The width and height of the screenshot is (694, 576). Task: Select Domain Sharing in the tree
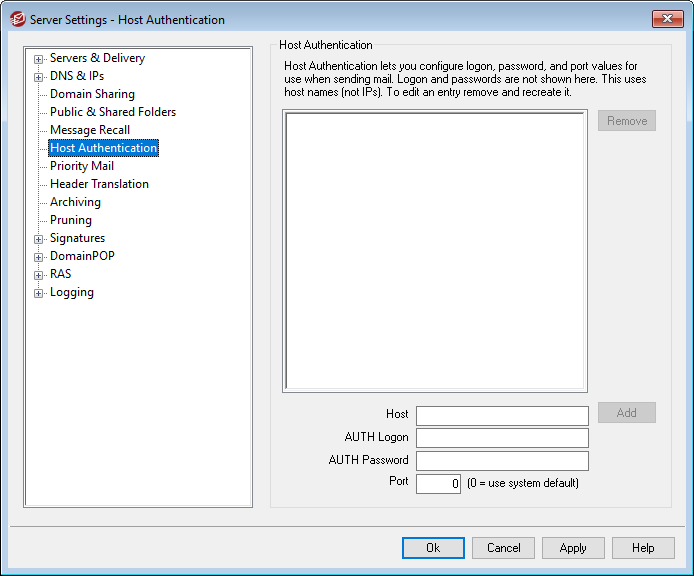[x=92, y=94]
